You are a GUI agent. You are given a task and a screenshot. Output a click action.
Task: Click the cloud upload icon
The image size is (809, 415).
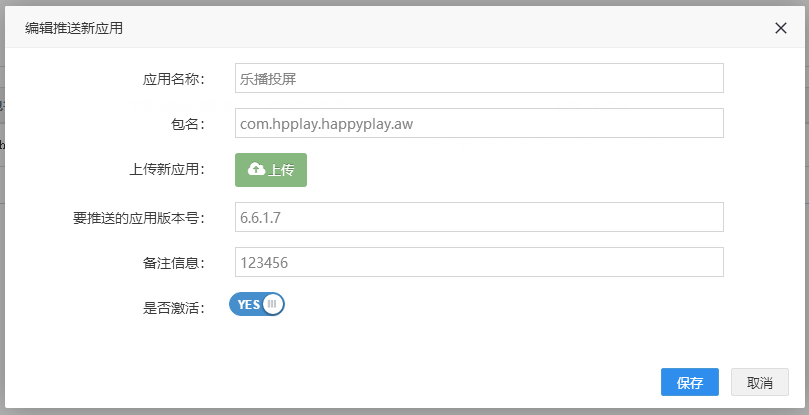click(256, 170)
